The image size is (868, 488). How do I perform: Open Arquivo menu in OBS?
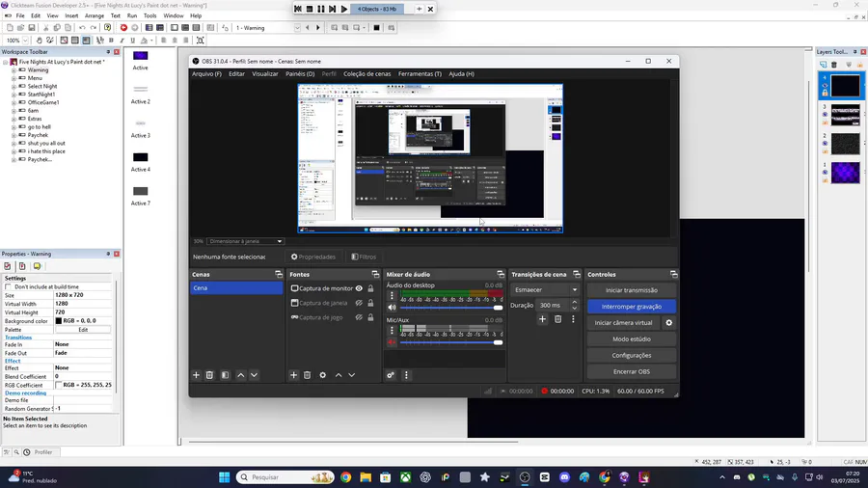206,73
